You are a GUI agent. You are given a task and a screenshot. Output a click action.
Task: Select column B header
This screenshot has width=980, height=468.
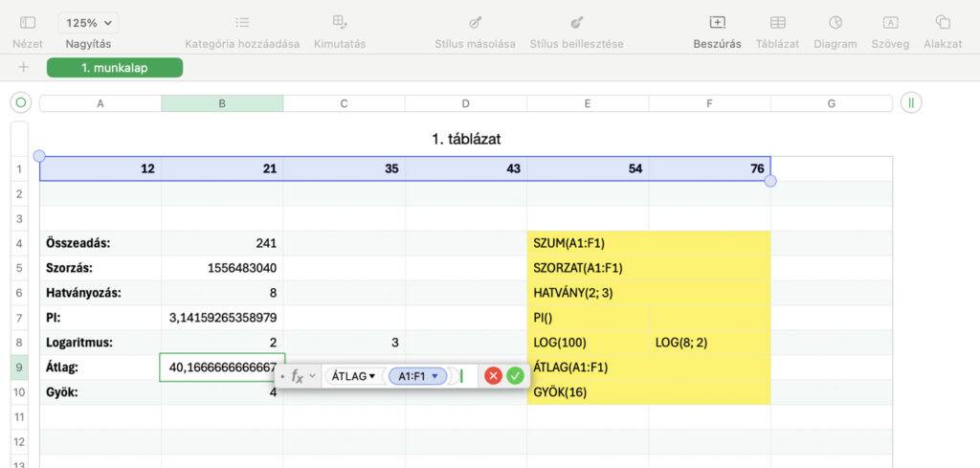222,103
